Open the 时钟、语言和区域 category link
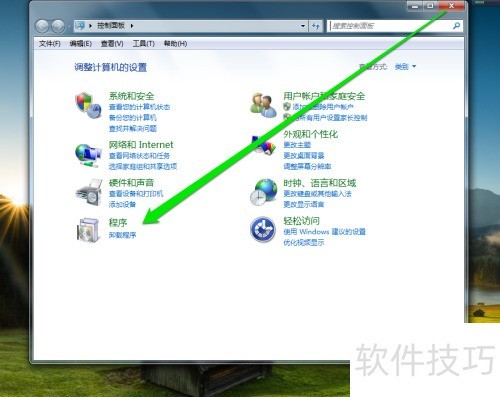The width and height of the screenshot is (500, 397). 319,183
